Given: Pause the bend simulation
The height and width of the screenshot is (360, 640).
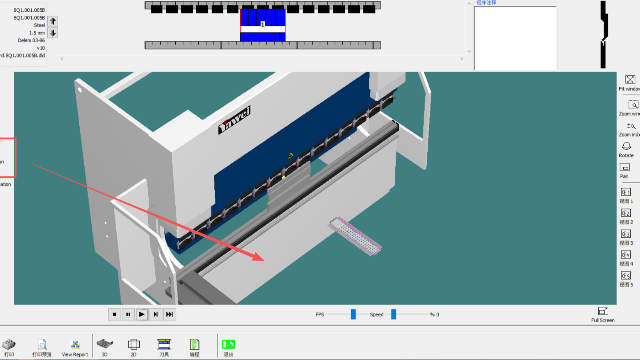Looking at the screenshot, I should [x=128, y=315].
